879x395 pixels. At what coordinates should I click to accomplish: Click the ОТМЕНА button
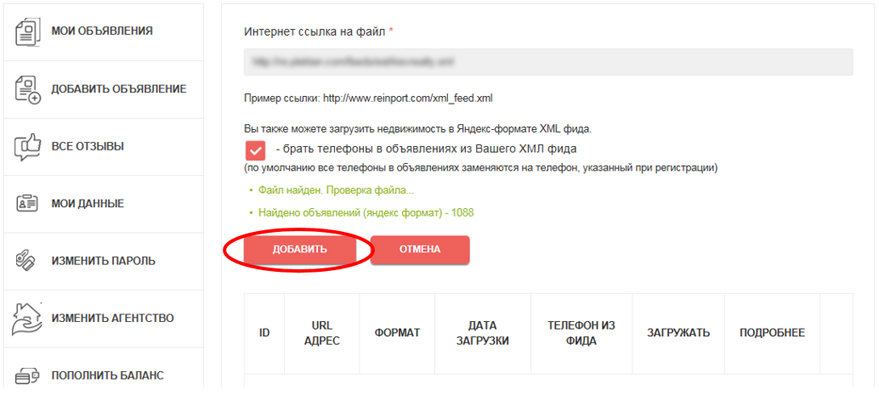pos(420,250)
